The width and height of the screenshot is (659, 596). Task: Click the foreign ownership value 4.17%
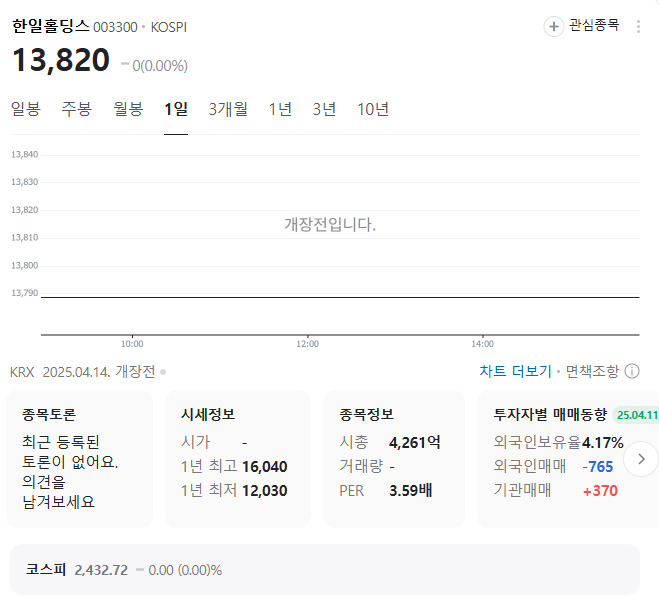[x=602, y=443]
